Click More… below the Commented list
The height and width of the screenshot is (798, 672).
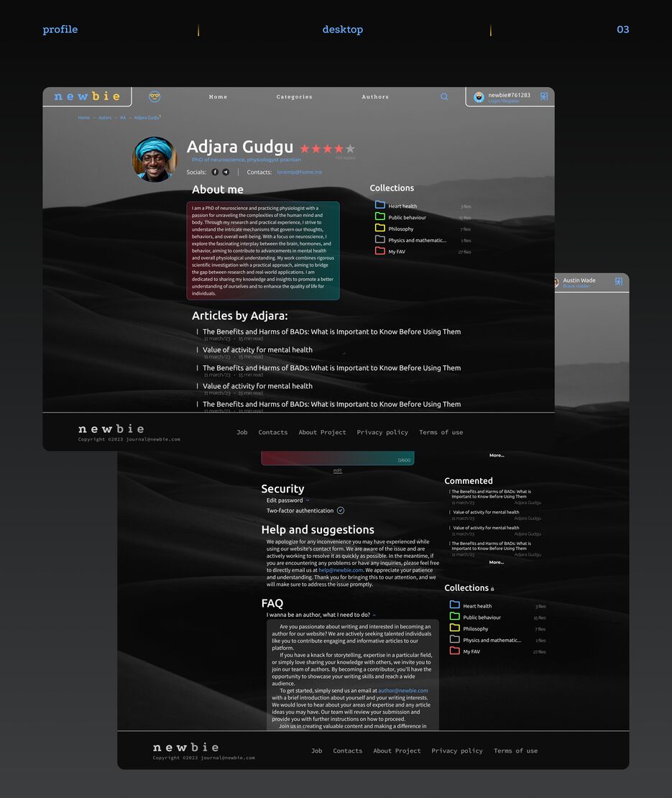(x=497, y=562)
